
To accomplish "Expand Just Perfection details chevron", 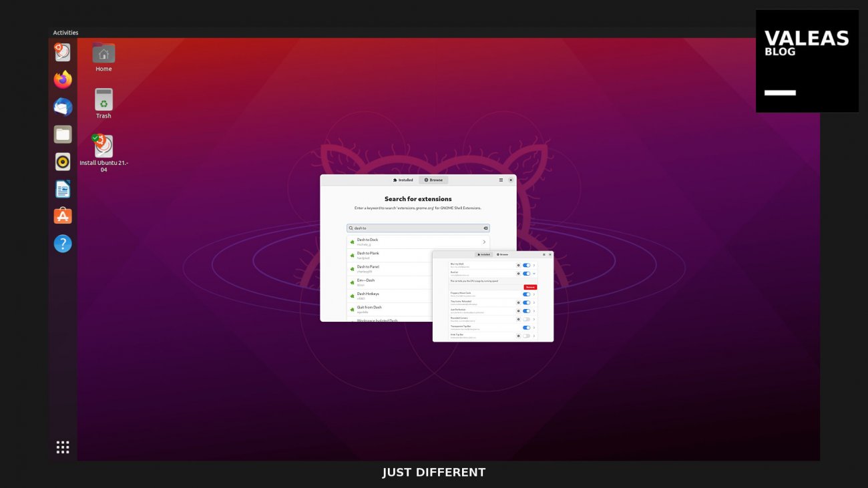I will [534, 311].
